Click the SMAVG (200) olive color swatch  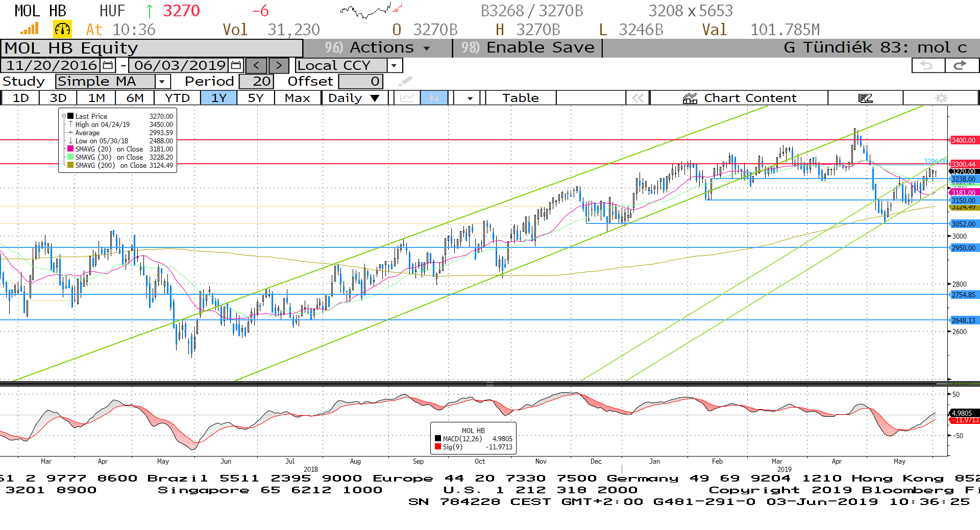pyautogui.click(x=70, y=165)
